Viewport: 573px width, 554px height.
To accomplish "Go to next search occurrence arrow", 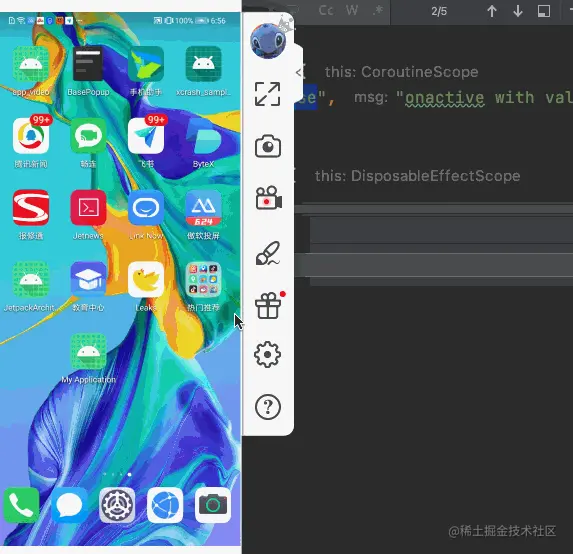I will point(518,11).
